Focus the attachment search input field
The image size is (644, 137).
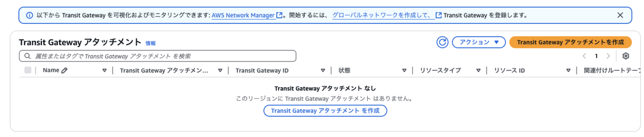[x=161, y=56]
